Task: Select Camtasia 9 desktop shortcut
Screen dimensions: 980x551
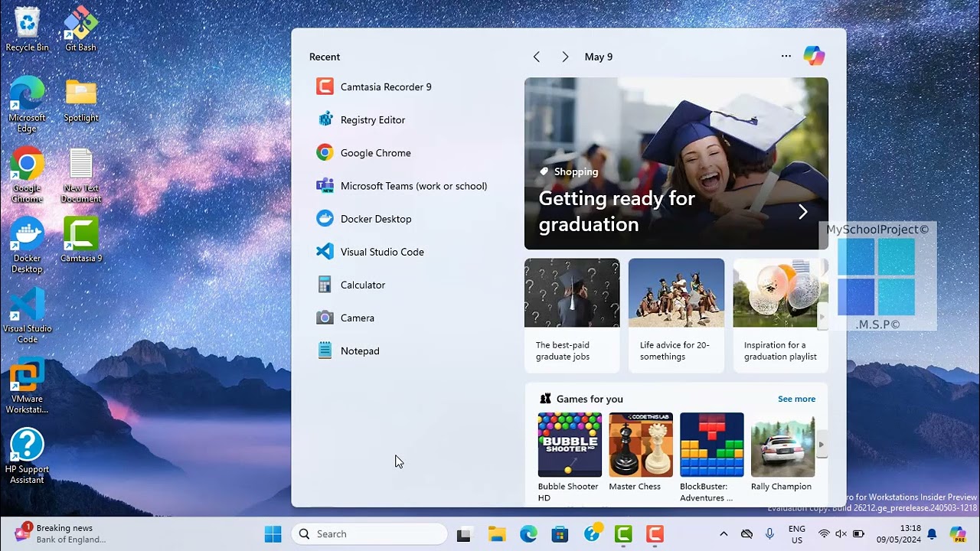Action: pyautogui.click(x=80, y=241)
